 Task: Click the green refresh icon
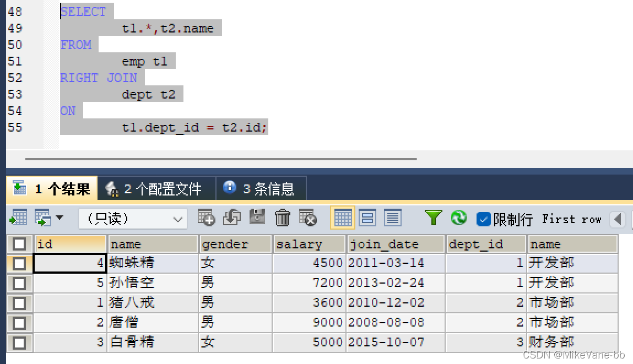tap(458, 218)
